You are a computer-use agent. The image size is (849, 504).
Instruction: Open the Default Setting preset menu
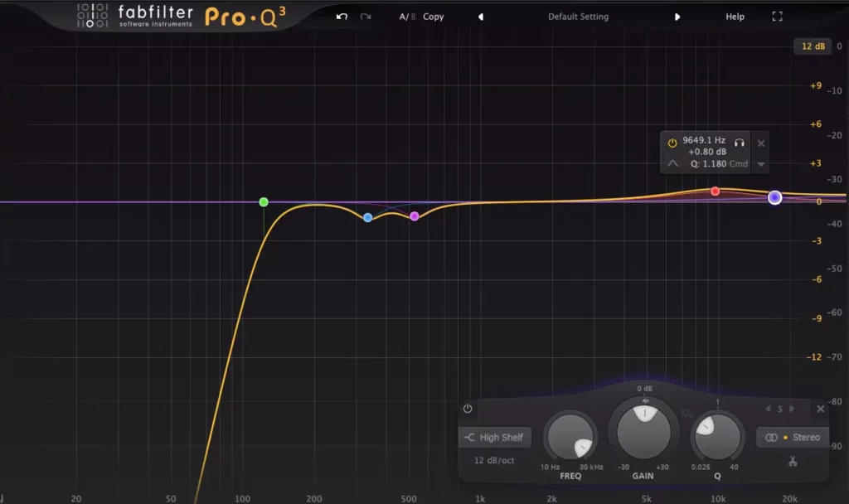coord(578,17)
